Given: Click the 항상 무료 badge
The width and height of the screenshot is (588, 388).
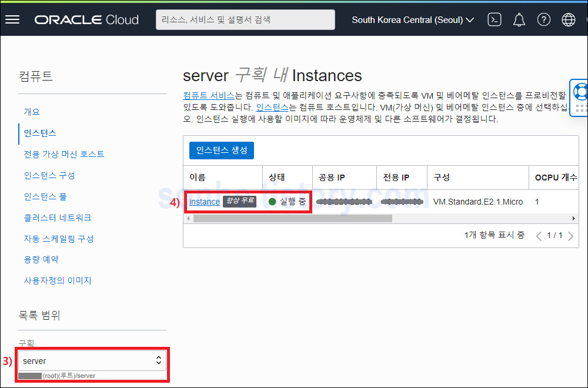Looking at the screenshot, I should coord(240,201).
